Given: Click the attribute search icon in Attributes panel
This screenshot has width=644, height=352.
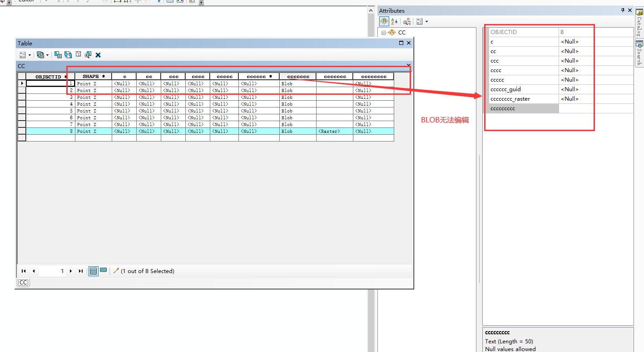Looking at the screenshot, I should coord(406,21).
